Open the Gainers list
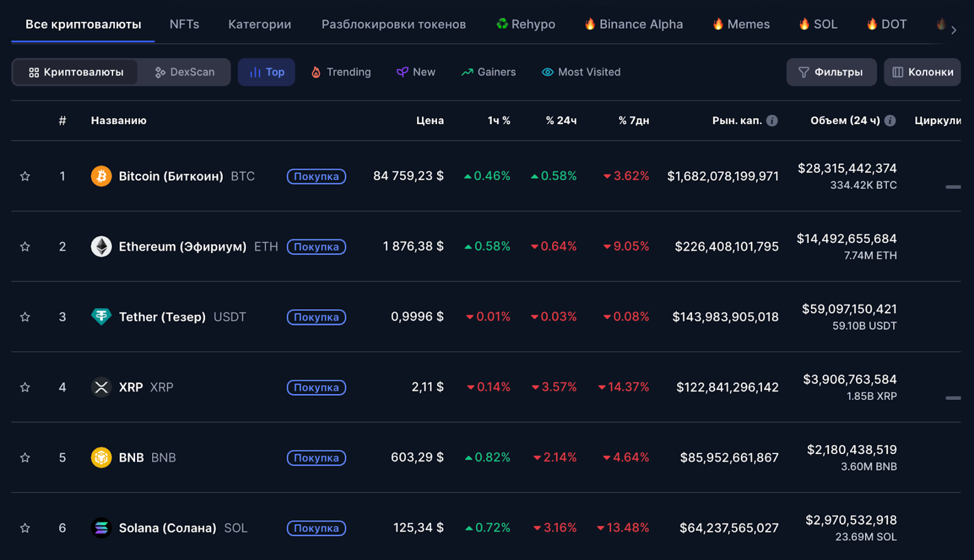This screenshot has height=560, width=974. tap(488, 72)
